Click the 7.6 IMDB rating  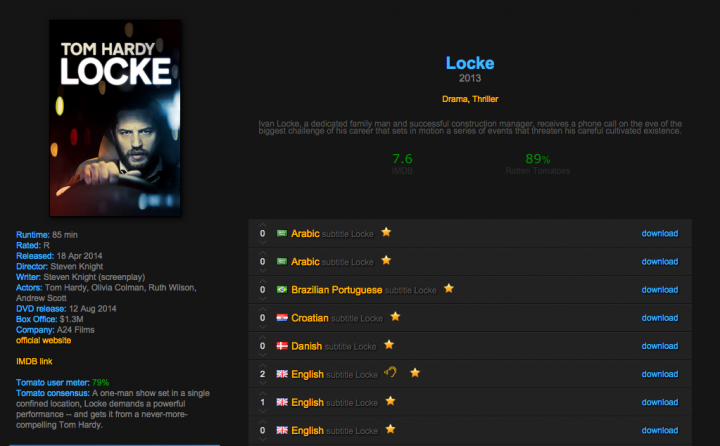pyautogui.click(x=402, y=159)
